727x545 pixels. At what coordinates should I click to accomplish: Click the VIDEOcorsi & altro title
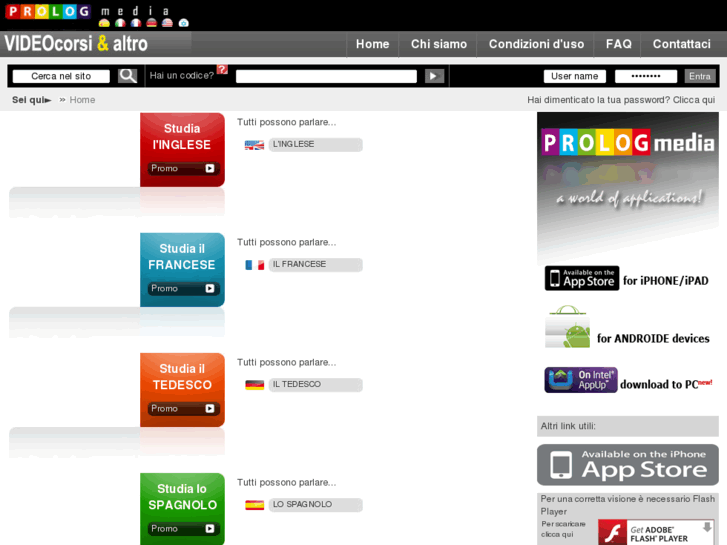(76, 44)
